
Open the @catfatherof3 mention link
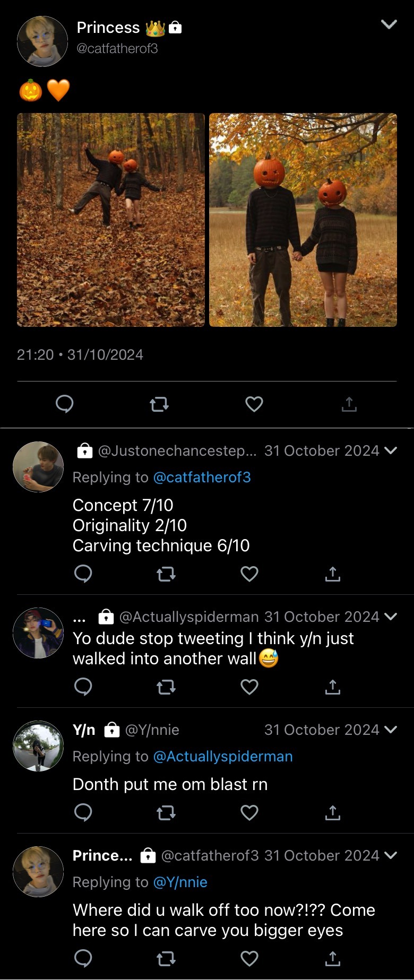click(x=202, y=478)
